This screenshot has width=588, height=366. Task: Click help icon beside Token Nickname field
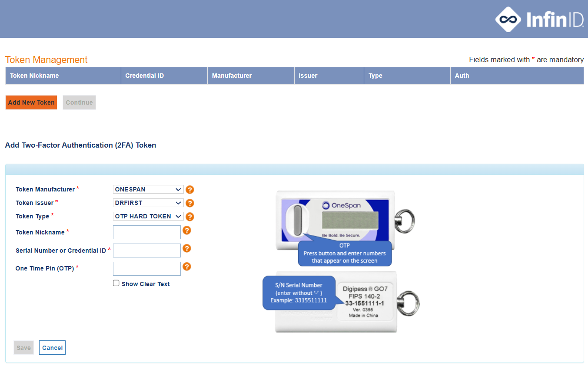[187, 231]
